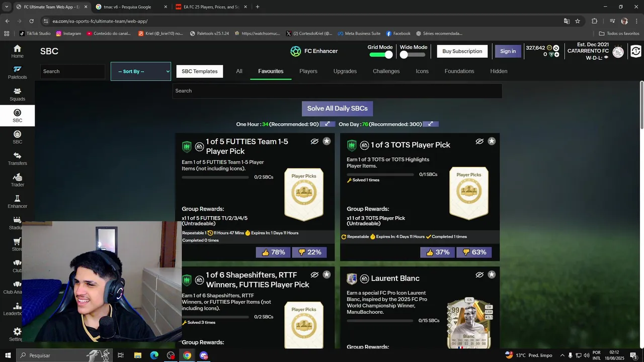
Task: Click Solve All Daily SBCs
Action: coord(337,109)
